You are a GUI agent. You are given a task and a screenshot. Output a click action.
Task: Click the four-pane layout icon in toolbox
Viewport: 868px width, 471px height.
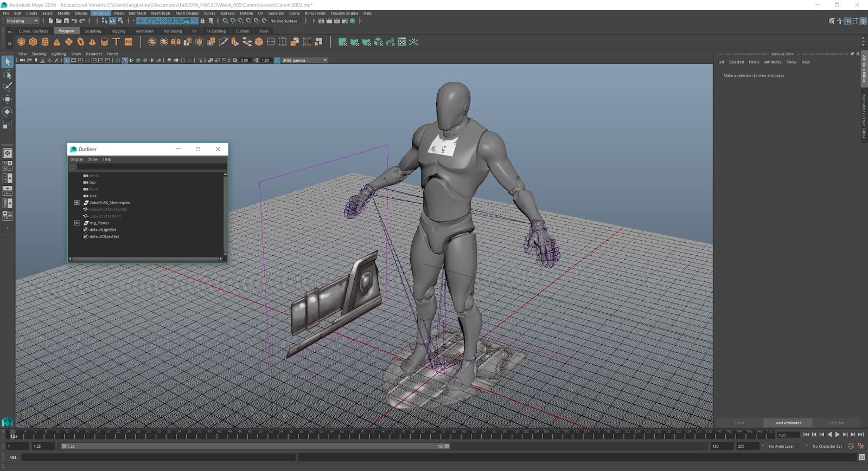point(8,166)
